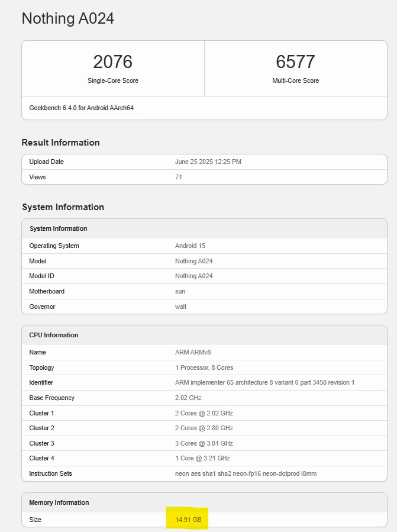Image resolution: width=397 pixels, height=532 pixels.
Task: Click the Base Frequency label
Action: click(x=51, y=398)
